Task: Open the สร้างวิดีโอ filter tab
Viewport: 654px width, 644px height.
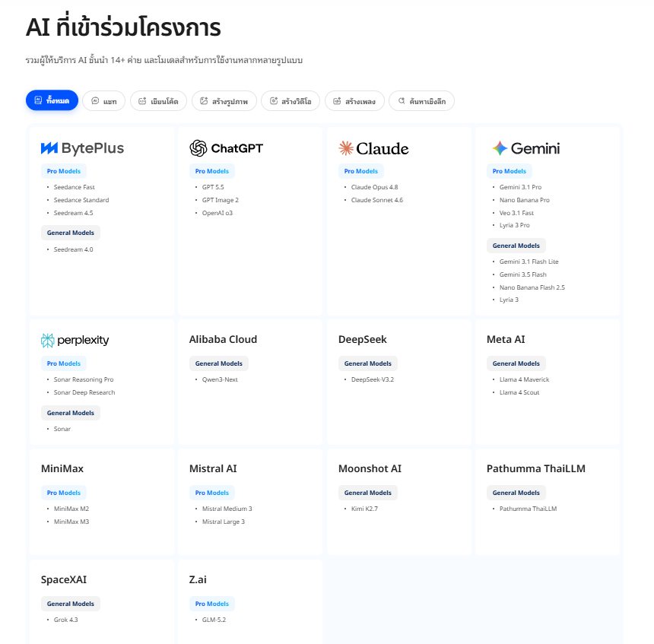Action: [290, 101]
